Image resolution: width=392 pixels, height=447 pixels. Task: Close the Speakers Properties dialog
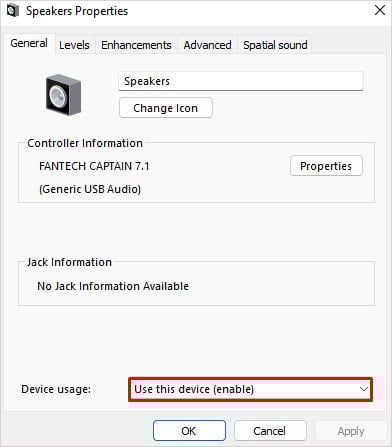380,10
